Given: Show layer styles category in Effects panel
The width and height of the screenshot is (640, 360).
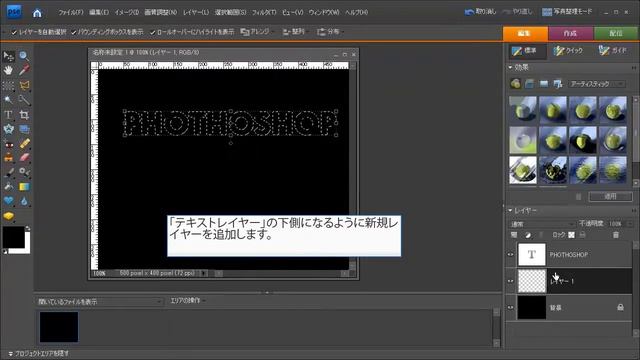Looking at the screenshot, I should (529, 84).
